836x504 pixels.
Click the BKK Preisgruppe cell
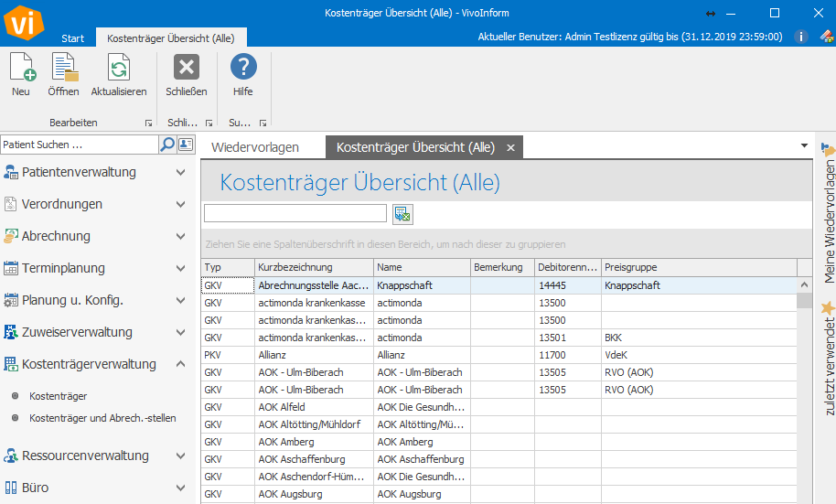699,338
